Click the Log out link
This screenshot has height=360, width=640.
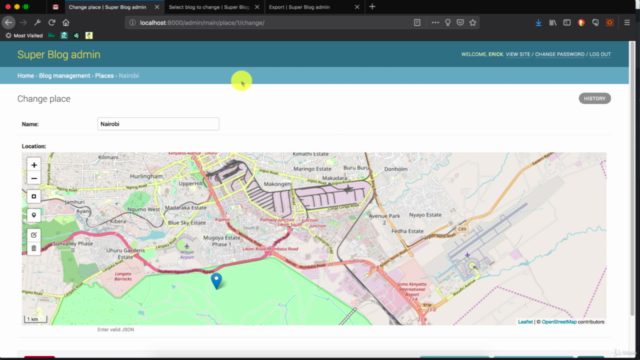[600, 54]
